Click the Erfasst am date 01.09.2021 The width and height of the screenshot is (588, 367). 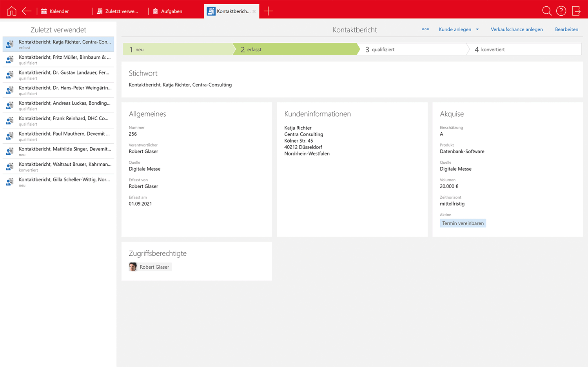[x=140, y=204]
